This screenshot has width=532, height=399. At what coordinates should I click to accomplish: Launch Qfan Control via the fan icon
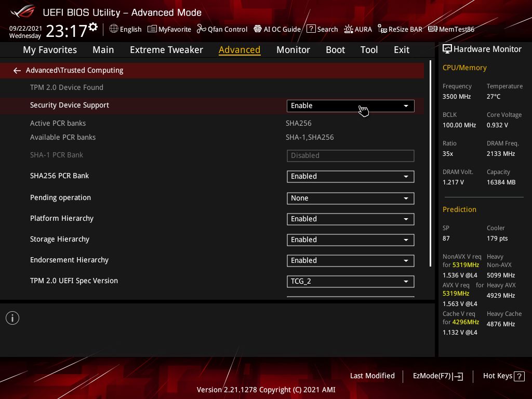(201, 29)
